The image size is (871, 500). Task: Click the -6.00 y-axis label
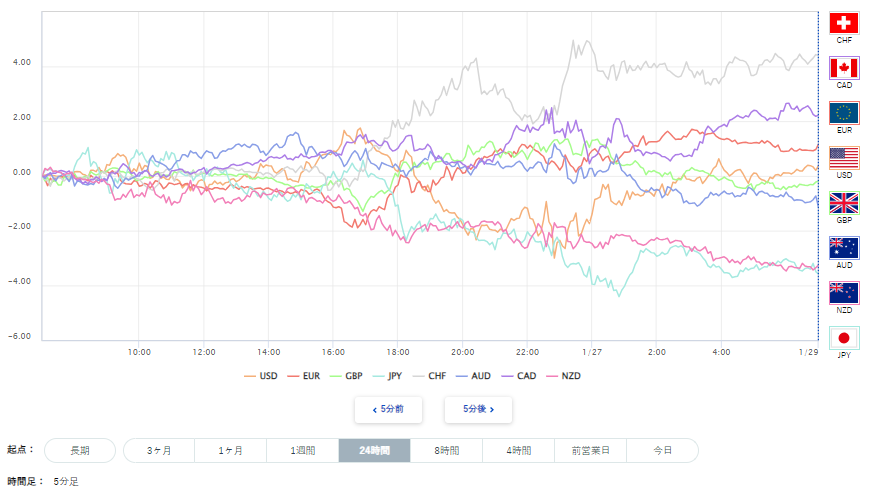click(20, 337)
